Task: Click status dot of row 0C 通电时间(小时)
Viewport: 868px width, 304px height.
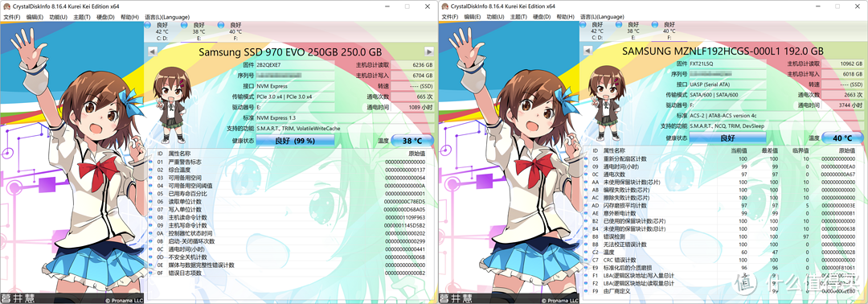Action: [x=150, y=249]
